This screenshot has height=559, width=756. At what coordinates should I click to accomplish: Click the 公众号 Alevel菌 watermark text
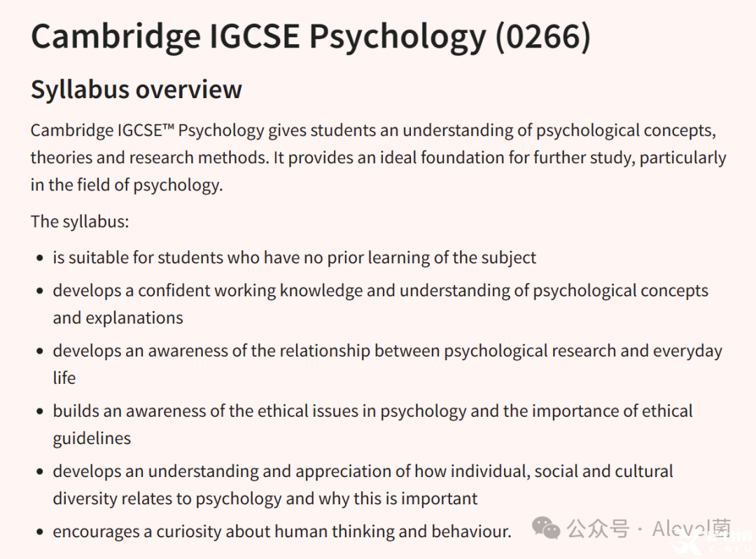(648, 528)
